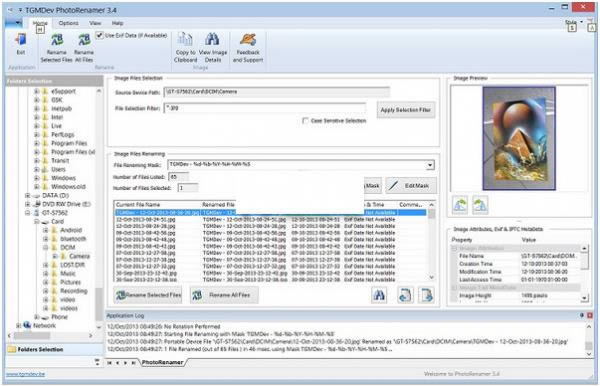Click Copy to Clipboard ribbon icon
Screen dimensions: 600x386
point(185,40)
